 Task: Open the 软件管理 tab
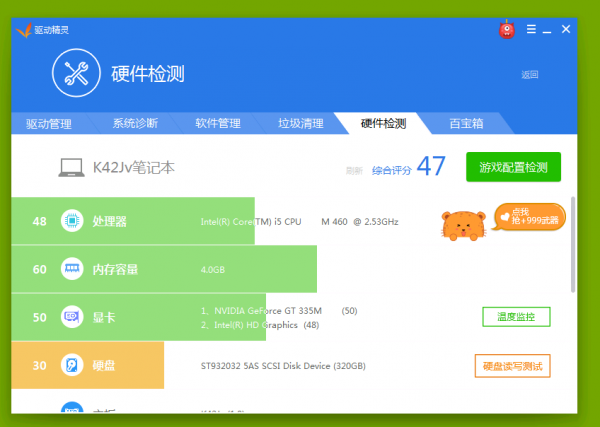point(218,123)
